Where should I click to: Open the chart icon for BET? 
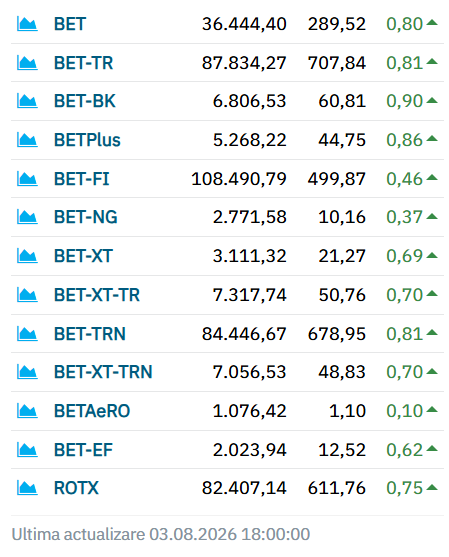[x=27, y=24]
